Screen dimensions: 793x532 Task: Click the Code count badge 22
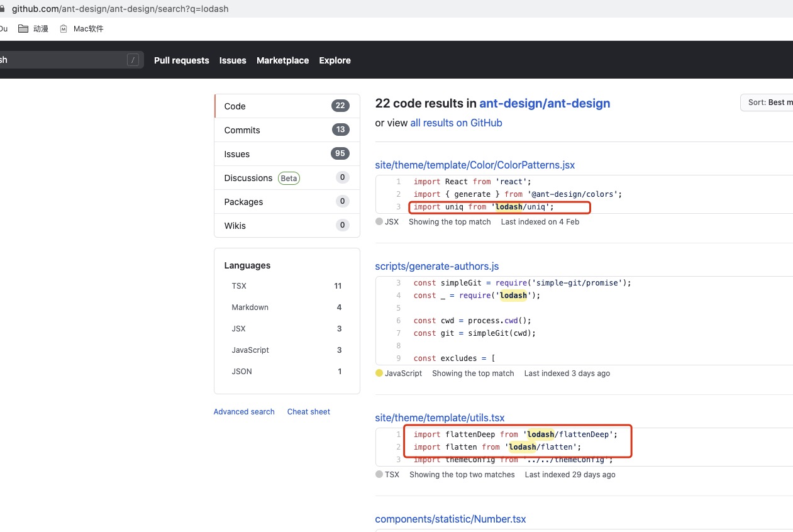[340, 106]
